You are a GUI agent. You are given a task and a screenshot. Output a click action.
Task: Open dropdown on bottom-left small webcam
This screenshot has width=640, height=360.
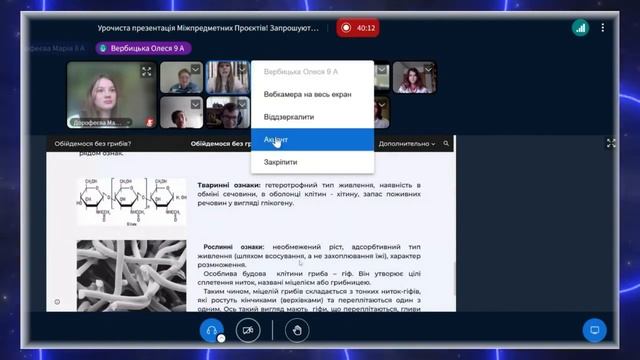coord(196,105)
